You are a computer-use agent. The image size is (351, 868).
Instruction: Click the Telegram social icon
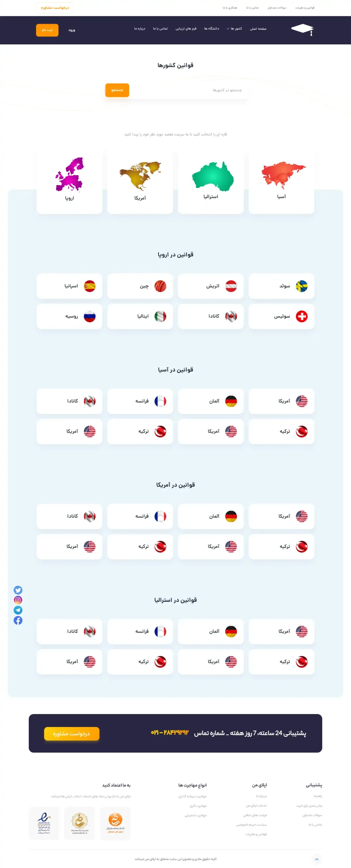[x=18, y=610]
